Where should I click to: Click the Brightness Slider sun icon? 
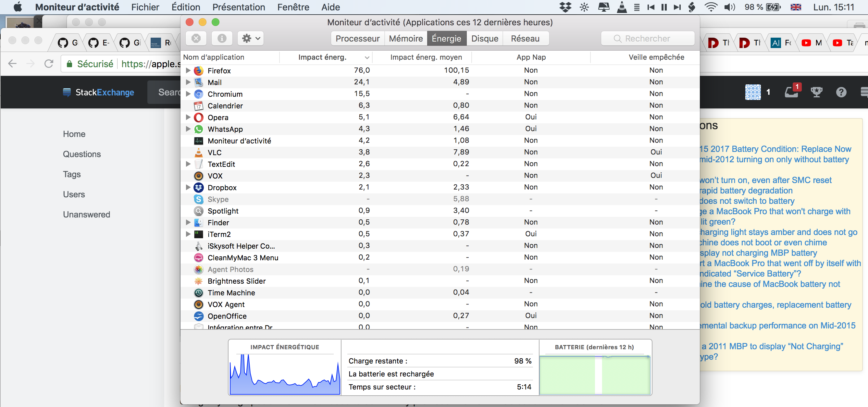coord(198,281)
